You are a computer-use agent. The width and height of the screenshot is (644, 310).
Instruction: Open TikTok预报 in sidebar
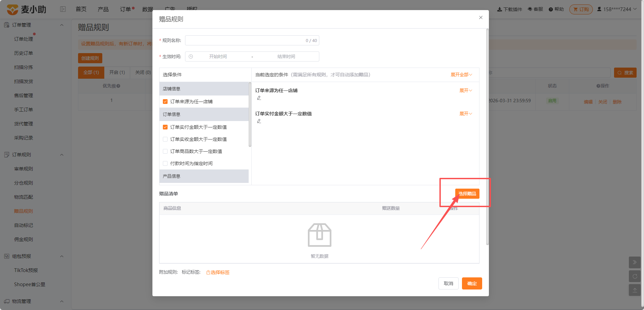pyautogui.click(x=26, y=270)
